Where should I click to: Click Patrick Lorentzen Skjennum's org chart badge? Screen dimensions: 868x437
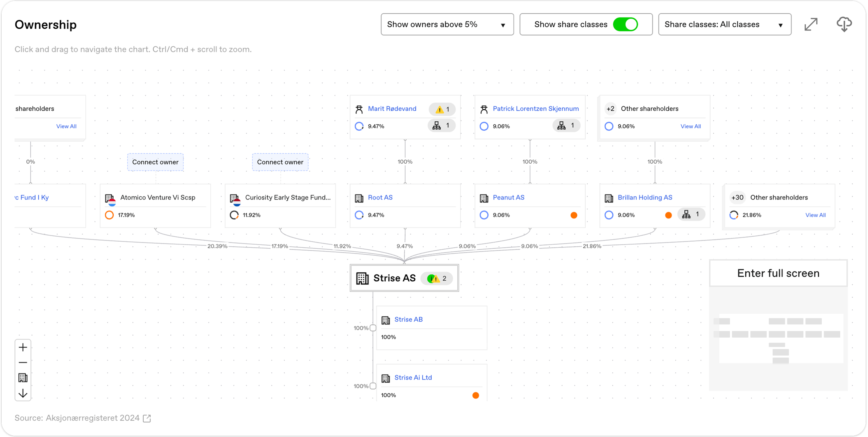[x=566, y=126]
